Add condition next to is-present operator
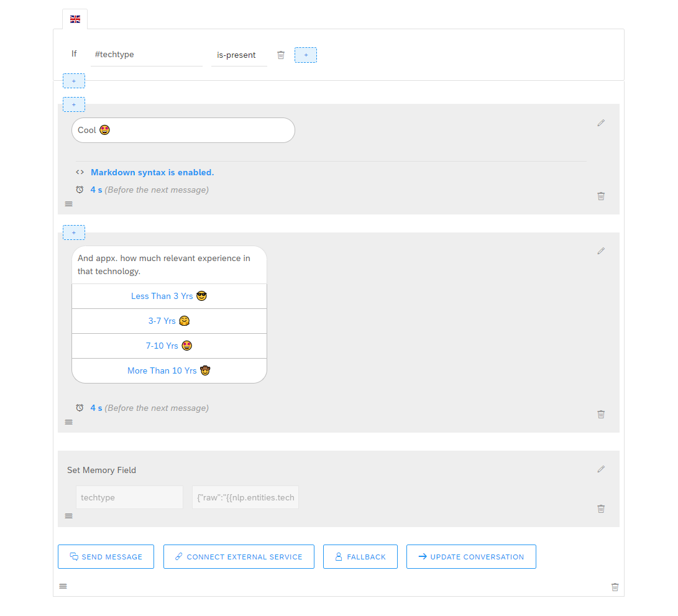The height and width of the screenshot is (616, 678). coord(306,55)
